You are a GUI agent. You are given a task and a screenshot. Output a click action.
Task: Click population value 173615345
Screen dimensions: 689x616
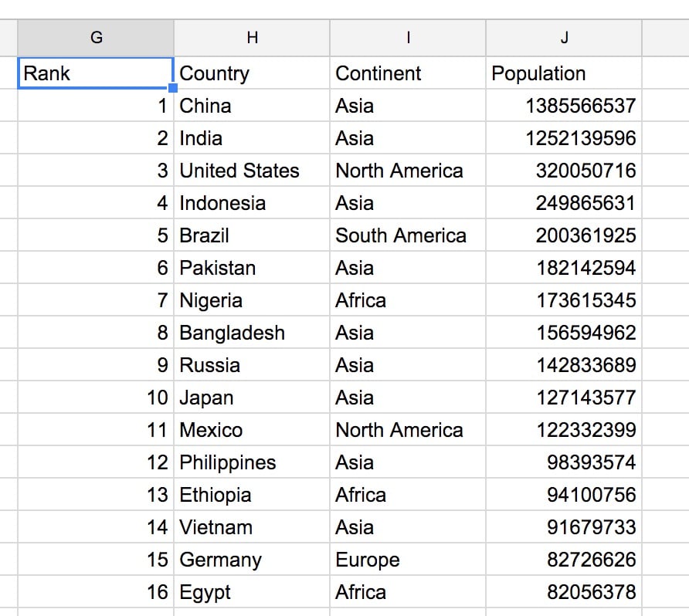[564, 300]
